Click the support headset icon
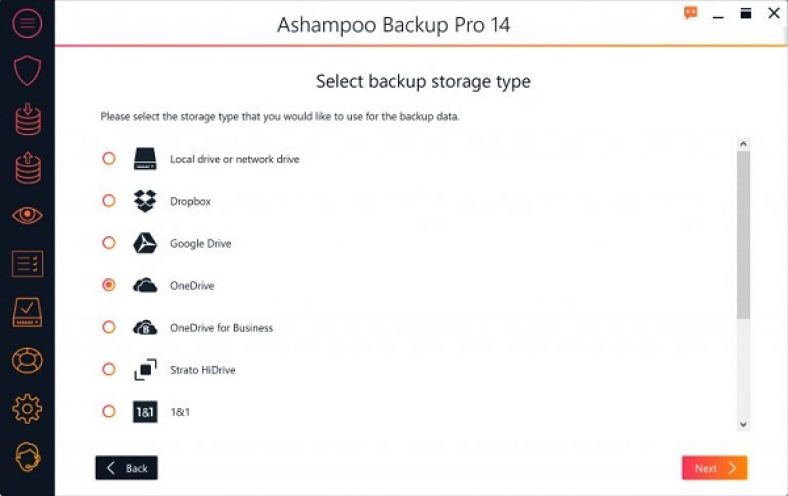788x496 pixels. (x=27, y=457)
